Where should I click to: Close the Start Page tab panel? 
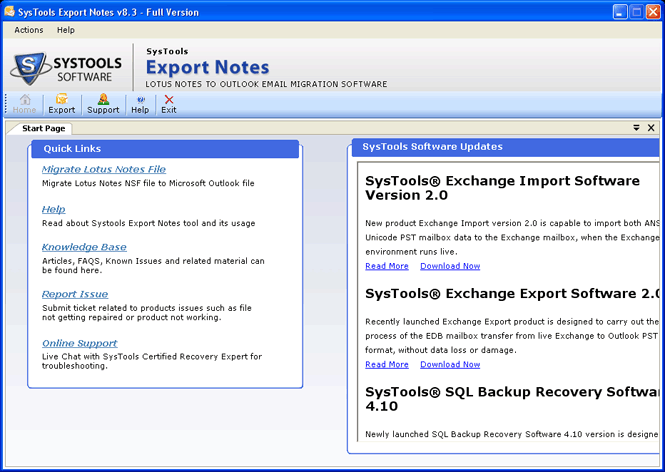(651, 128)
